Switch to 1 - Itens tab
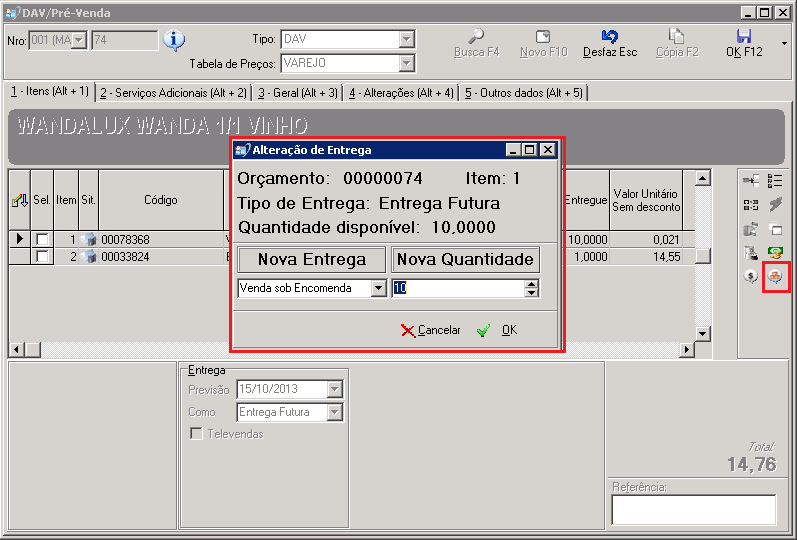797x540 pixels. pyautogui.click(x=50, y=92)
